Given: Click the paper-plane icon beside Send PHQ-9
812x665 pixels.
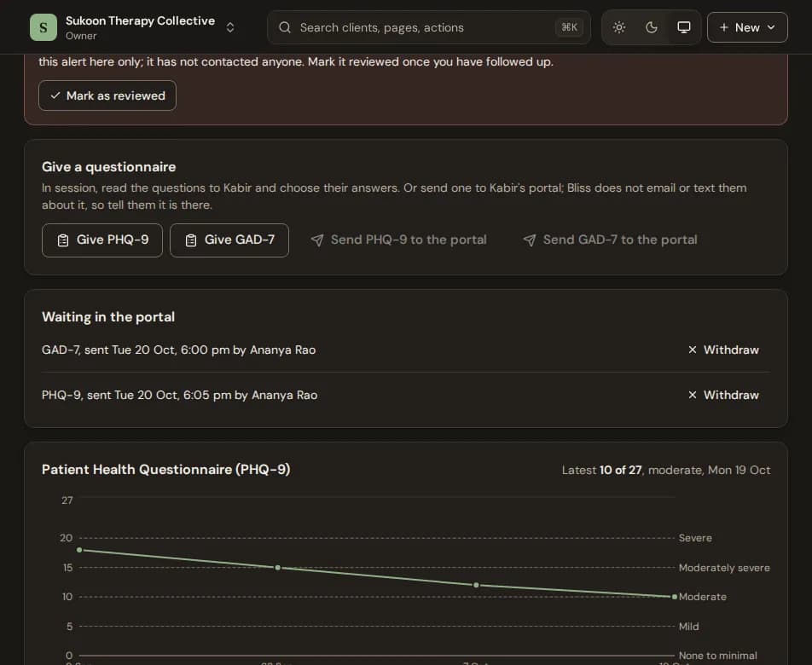Looking at the screenshot, I should click(317, 240).
